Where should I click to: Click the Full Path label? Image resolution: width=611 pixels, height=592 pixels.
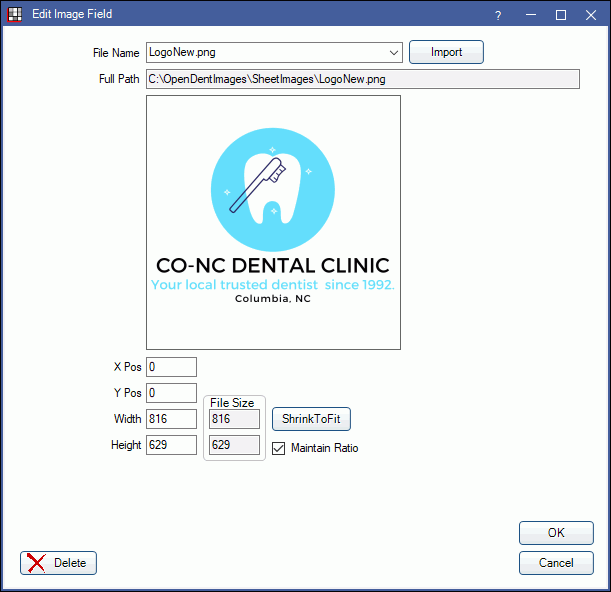pyautogui.click(x=119, y=79)
